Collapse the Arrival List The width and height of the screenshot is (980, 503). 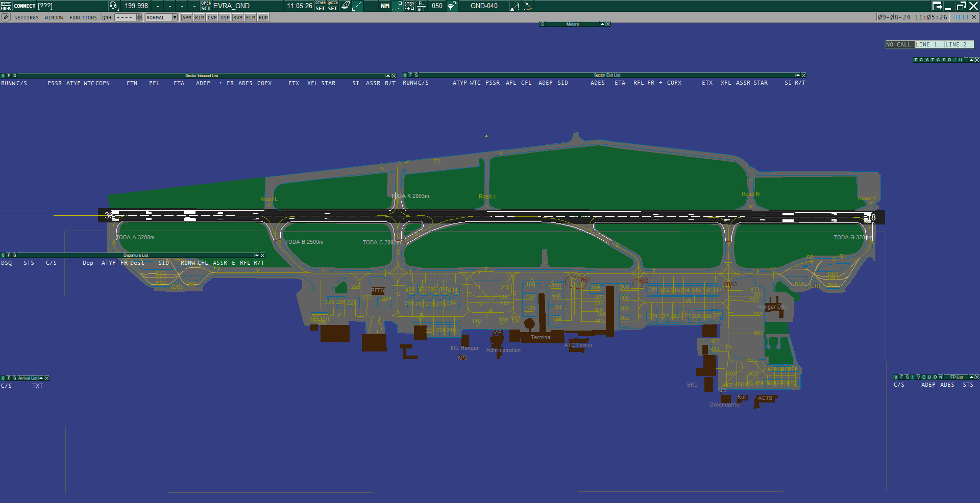click(x=41, y=378)
